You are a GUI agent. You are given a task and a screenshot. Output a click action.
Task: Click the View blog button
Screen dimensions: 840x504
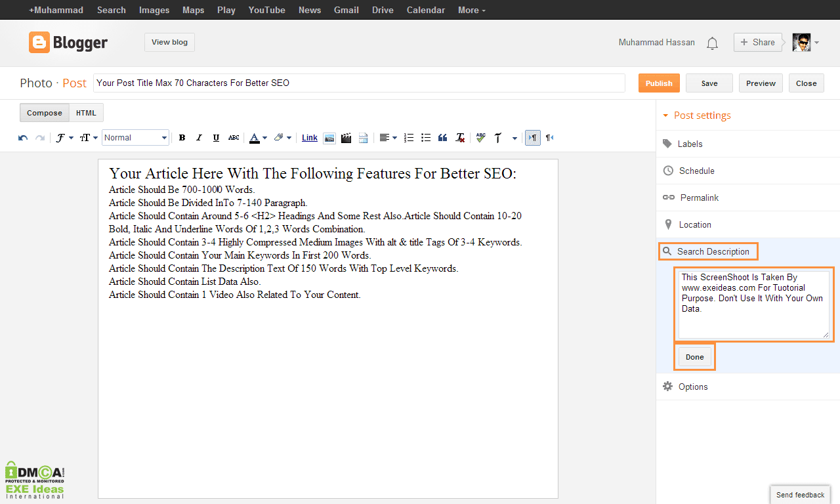click(x=169, y=42)
